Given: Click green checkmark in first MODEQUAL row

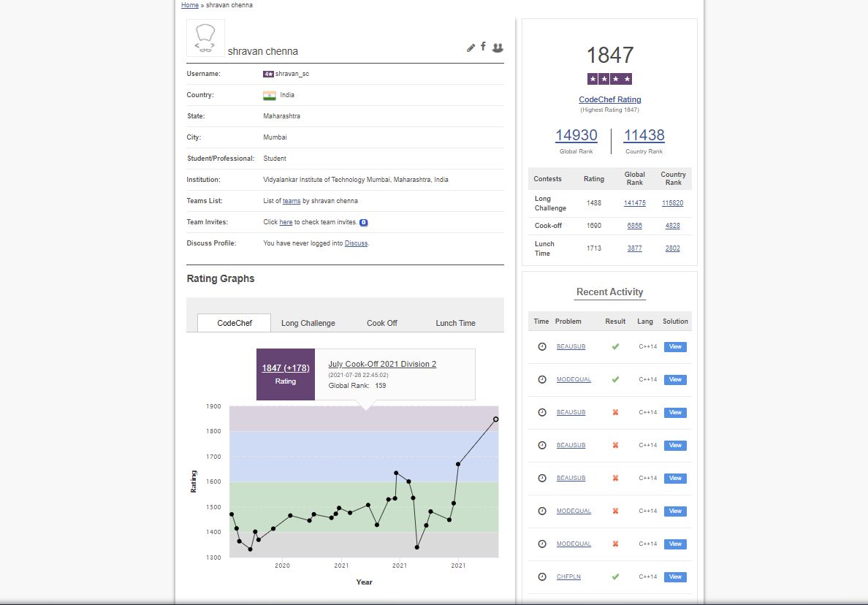Looking at the screenshot, I should tap(615, 380).
